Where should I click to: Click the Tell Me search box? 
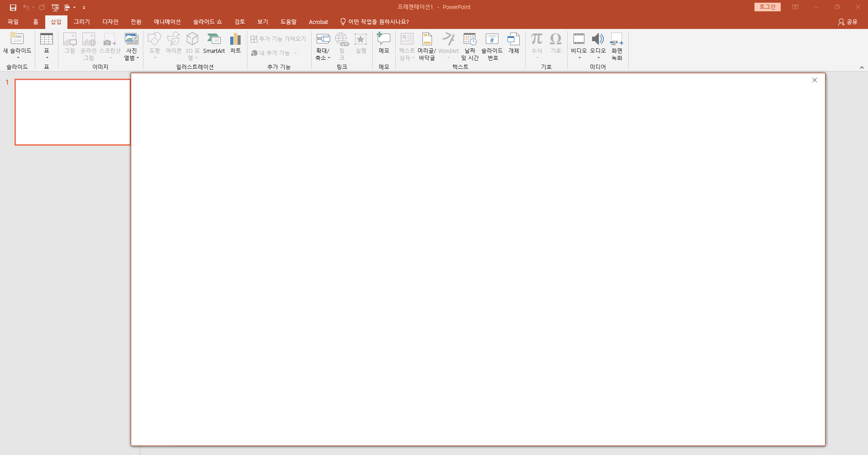click(x=375, y=22)
